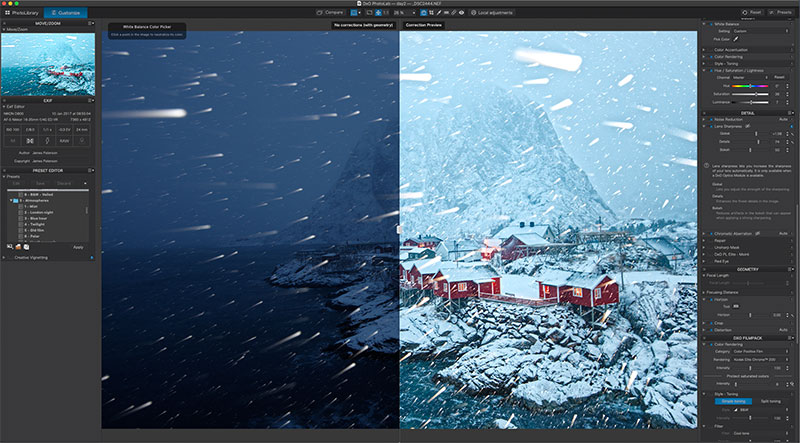Viewport: 800px width, 443px height.
Task: Check the Polar preset checkbox
Action: 20,237
